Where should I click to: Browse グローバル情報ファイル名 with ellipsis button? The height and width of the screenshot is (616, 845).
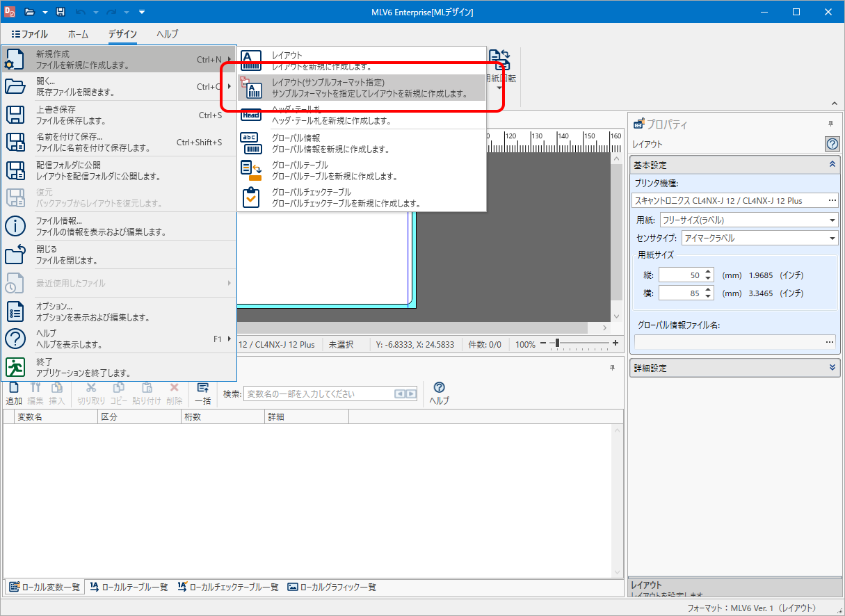click(830, 342)
